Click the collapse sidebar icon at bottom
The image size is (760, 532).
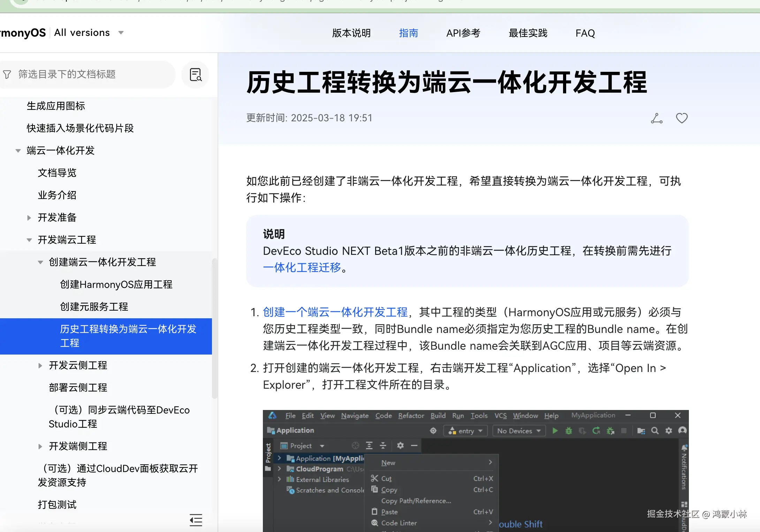point(196,520)
